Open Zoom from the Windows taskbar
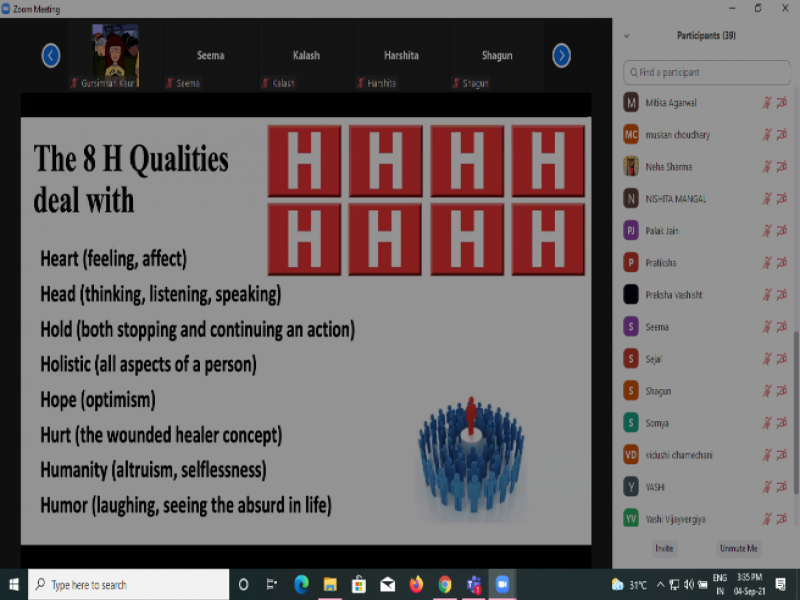 point(502,584)
